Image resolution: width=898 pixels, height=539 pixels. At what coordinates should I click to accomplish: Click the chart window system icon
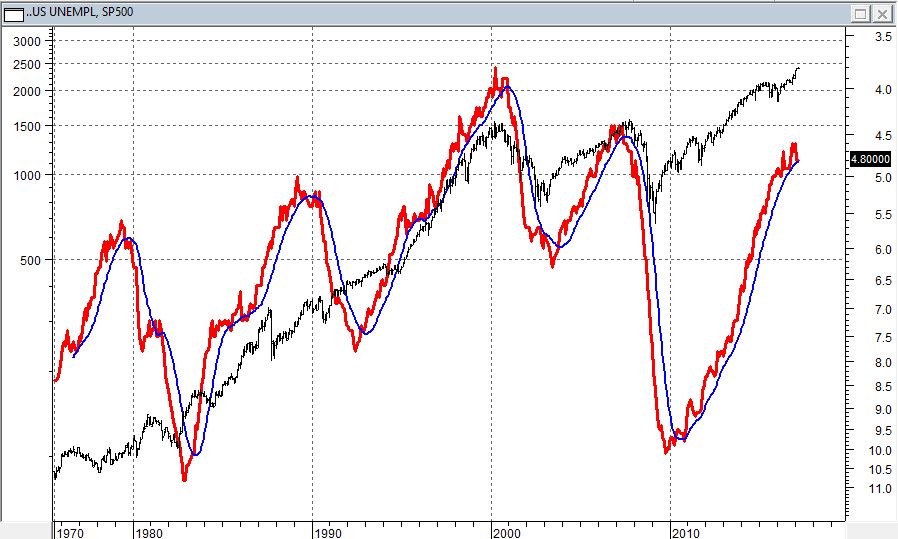(14, 14)
